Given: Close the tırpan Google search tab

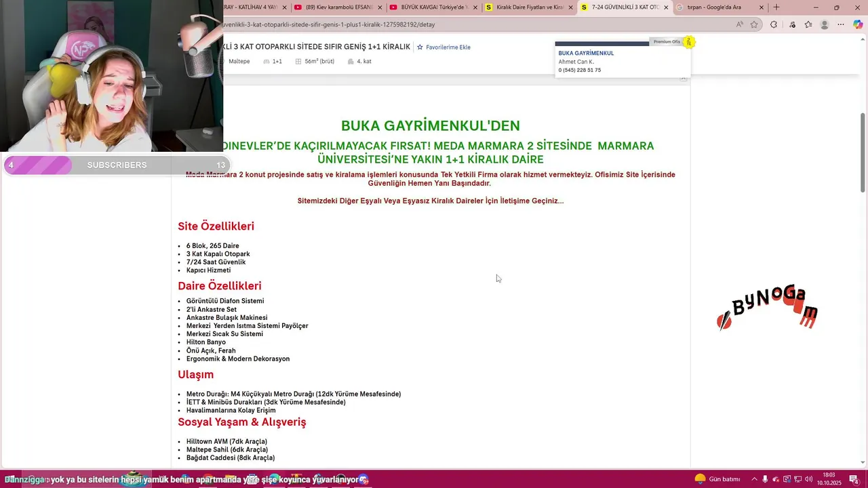Looking at the screenshot, I should tap(762, 7).
